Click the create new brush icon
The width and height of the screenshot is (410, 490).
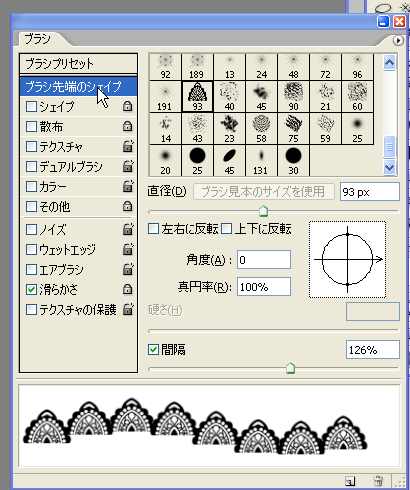(350, 481)
